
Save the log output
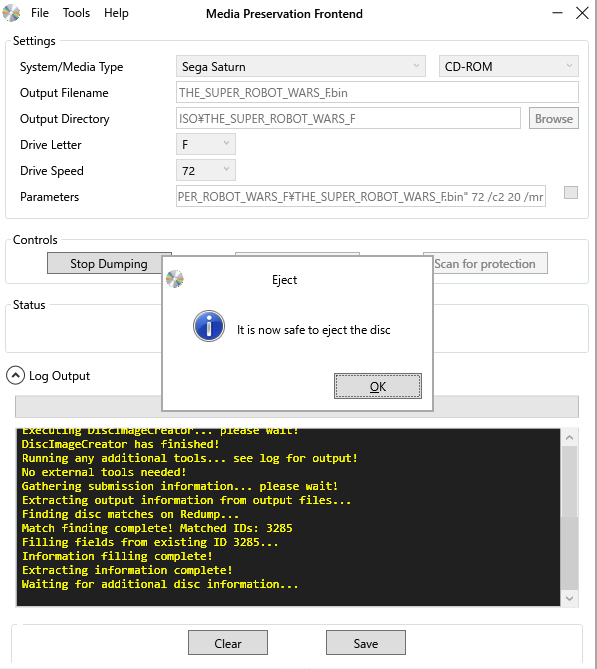point(366,643)
